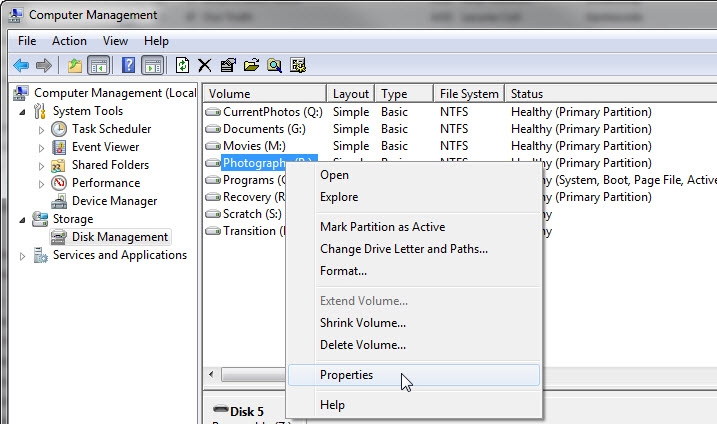Image resolution: width=717 pixels, height=424 pixels.
Task: Click the Shared Folders icon
Action: click(58, 165)
